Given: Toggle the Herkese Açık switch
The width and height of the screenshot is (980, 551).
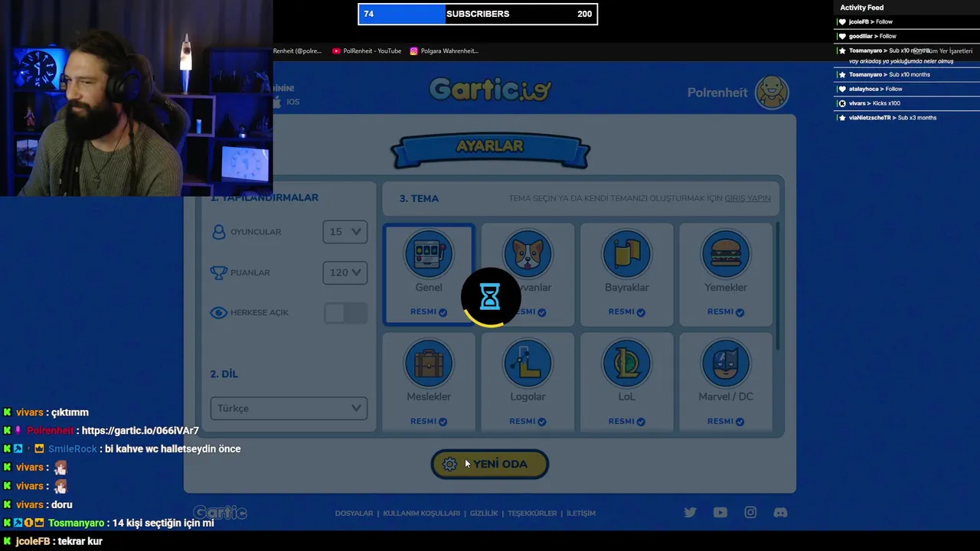Looking at the screenshot, I should pos(345,312).
